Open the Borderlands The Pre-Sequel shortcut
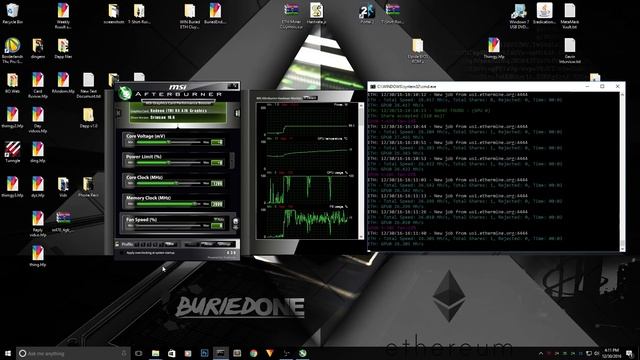Screen dimensions: 640x360 pos(12,50)
